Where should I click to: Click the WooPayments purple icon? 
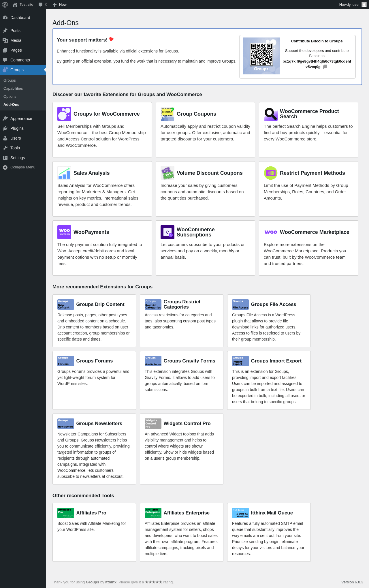coord(64,232)
